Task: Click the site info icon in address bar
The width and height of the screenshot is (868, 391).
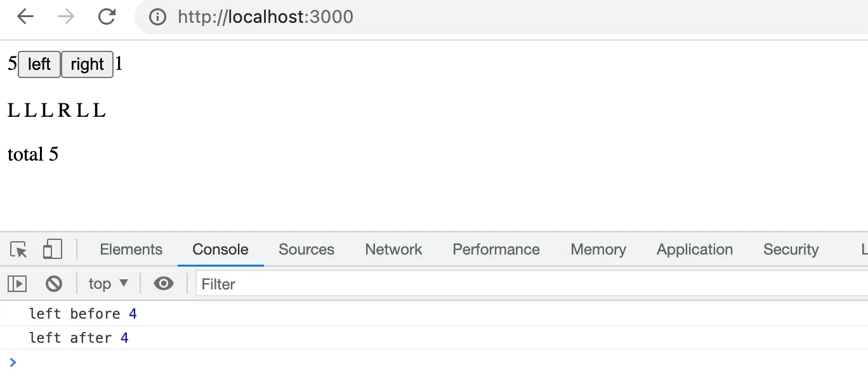Action: coord(157,17)
